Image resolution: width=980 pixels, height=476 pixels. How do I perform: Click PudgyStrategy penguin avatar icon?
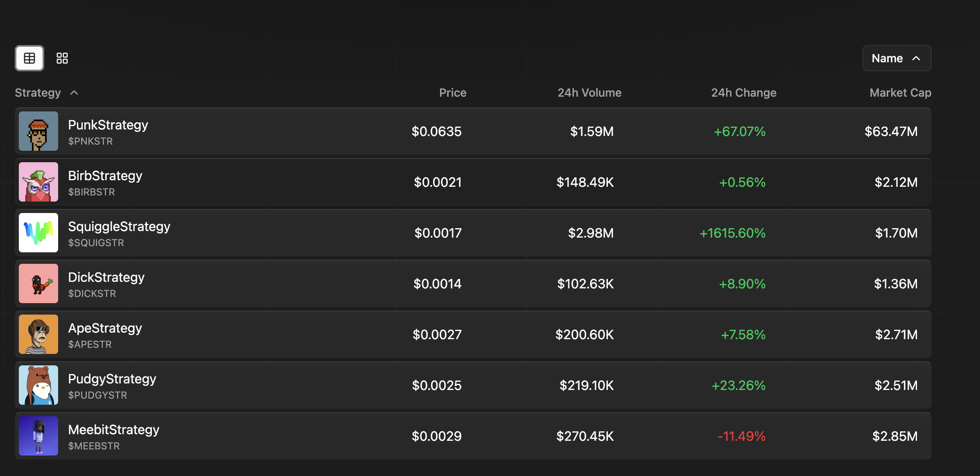(x=38, y=385)
